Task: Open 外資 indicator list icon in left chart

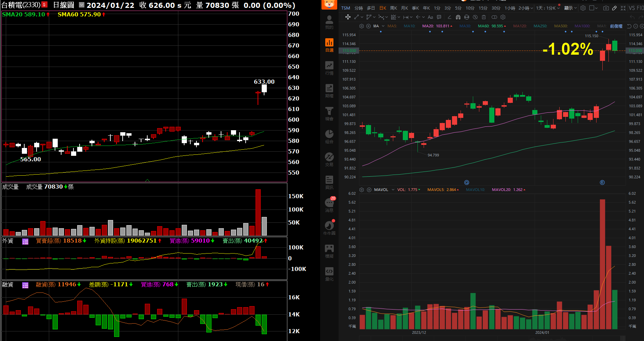Action: pos(25,242)
